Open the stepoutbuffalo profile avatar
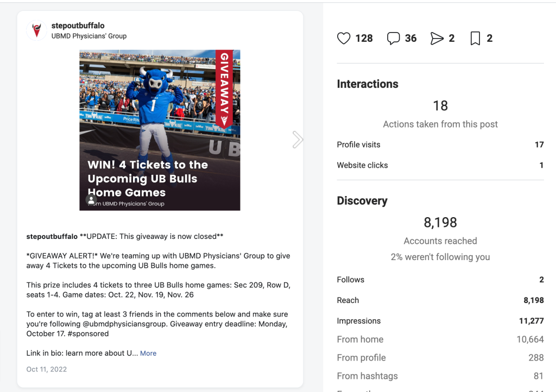The width and height of the screenshot is (556, 392). (36, 30)
